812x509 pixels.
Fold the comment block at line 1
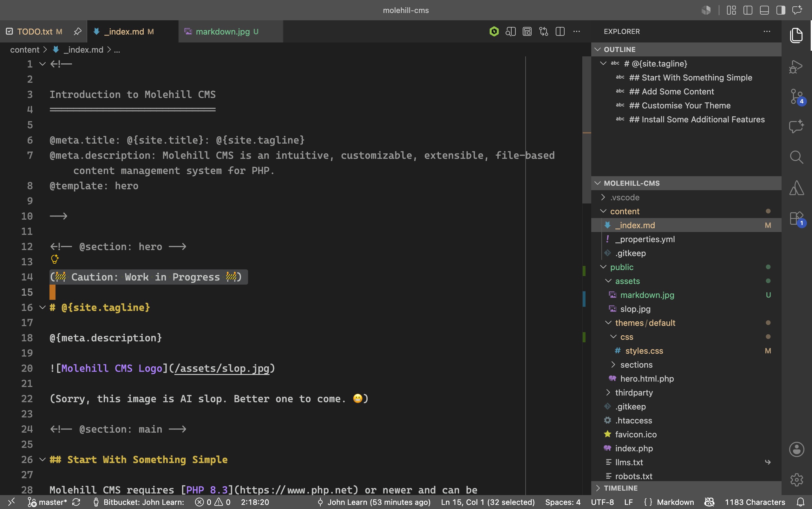click(x=42, y=64)
